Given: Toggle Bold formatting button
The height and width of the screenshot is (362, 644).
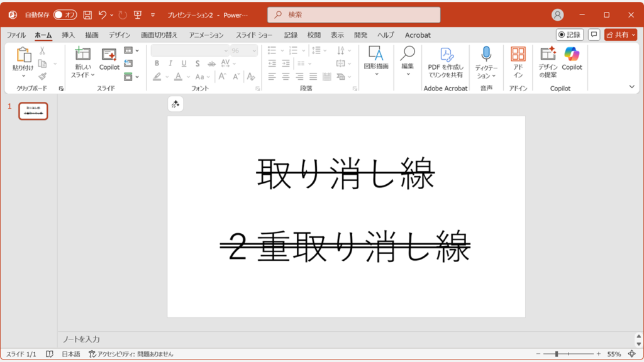Looking at the screenshot, I should click(x=157, y=63).
